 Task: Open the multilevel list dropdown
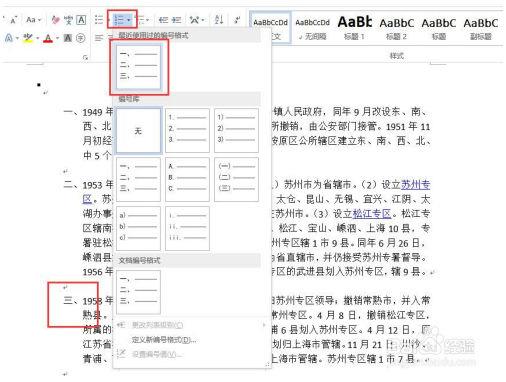(x=144, y=20)
